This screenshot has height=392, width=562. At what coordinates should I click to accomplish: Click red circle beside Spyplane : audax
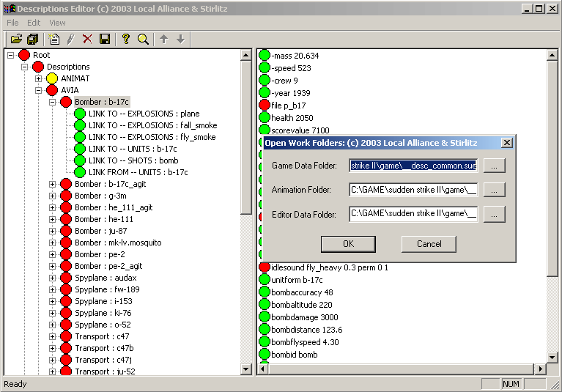66,278
